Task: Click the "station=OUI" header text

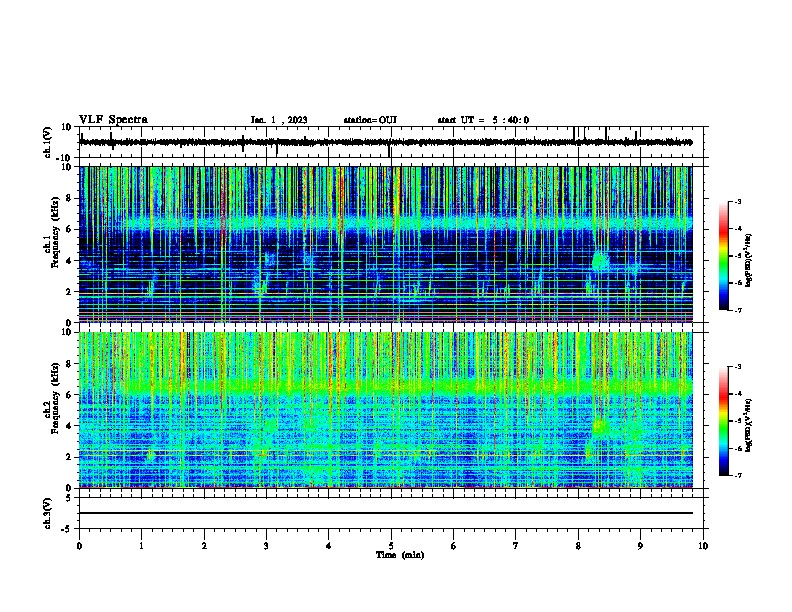Action: coord(370,120)
